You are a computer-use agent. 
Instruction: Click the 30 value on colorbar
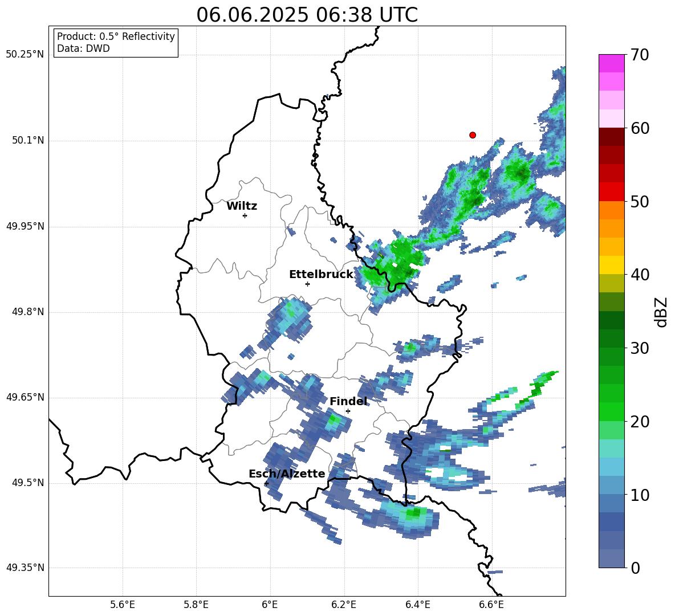pos(640,348)
